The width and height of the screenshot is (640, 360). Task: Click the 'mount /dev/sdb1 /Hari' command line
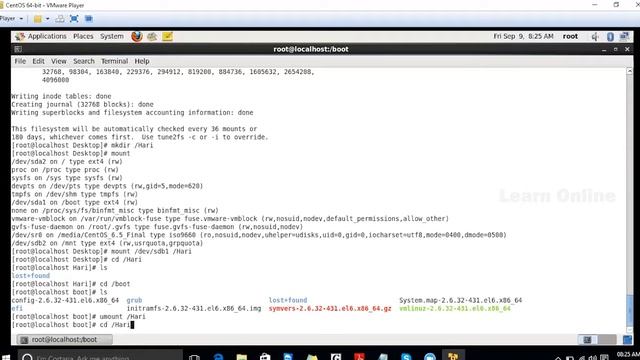pos(101,251)
